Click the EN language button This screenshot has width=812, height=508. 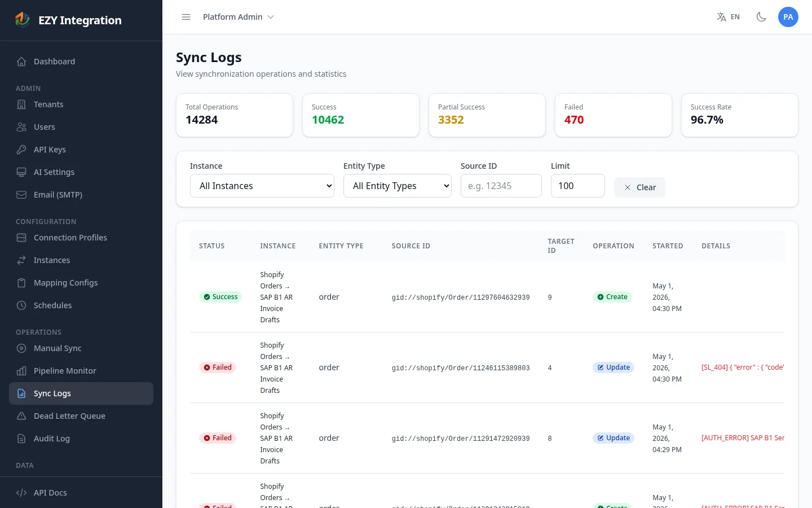click(728, 17)
